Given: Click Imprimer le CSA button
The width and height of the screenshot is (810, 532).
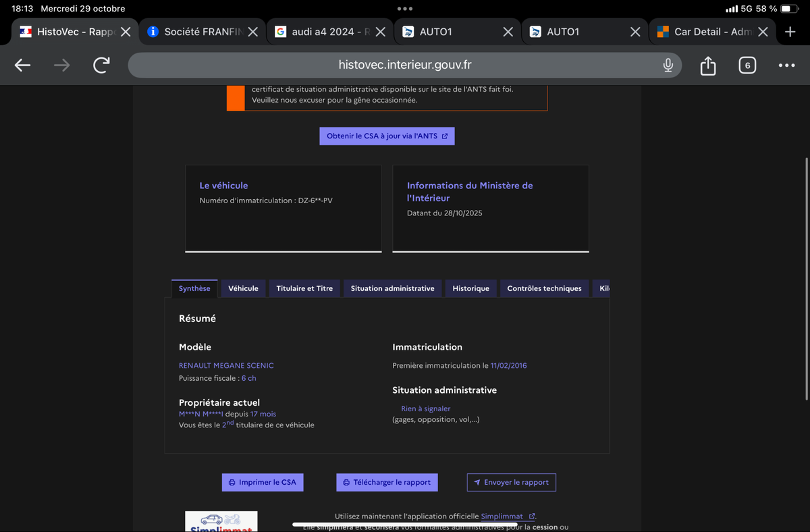Looking at the screenshot, I should coord(263,482).
